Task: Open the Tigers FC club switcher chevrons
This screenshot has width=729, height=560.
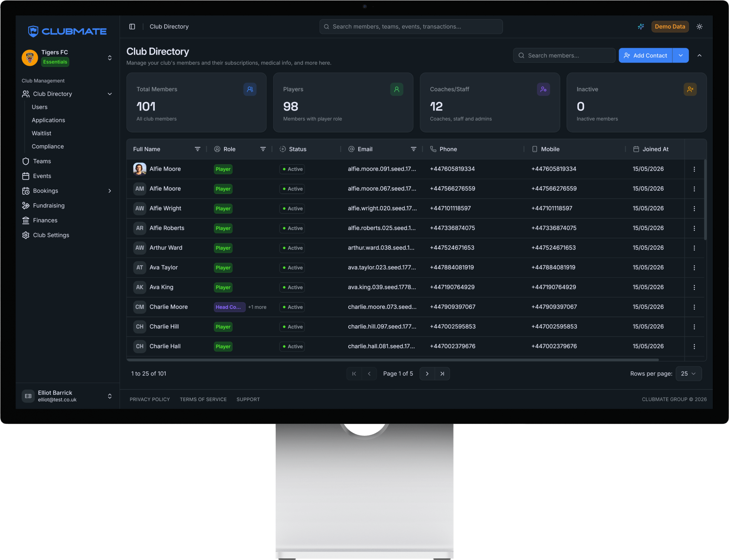Action: coord(110,58)
